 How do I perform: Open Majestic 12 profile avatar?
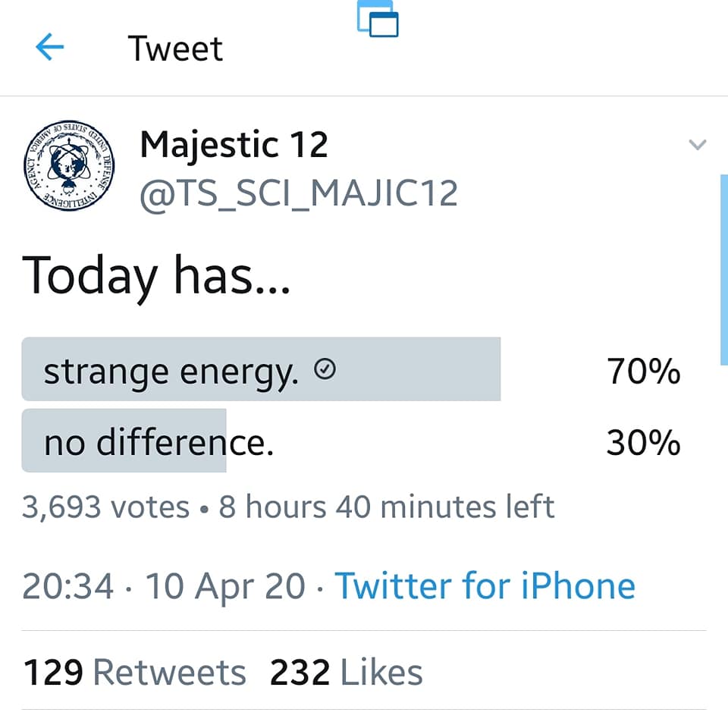point(66,165)
